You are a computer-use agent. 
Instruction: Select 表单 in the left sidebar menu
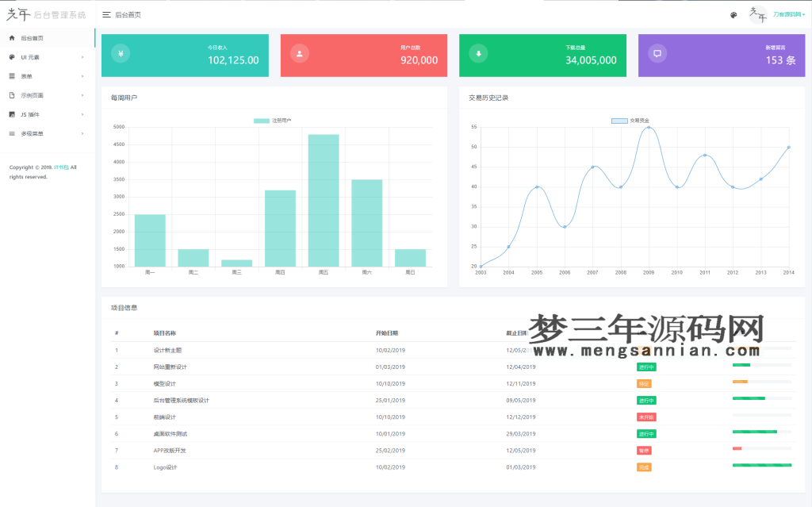(x=30, y=76)
